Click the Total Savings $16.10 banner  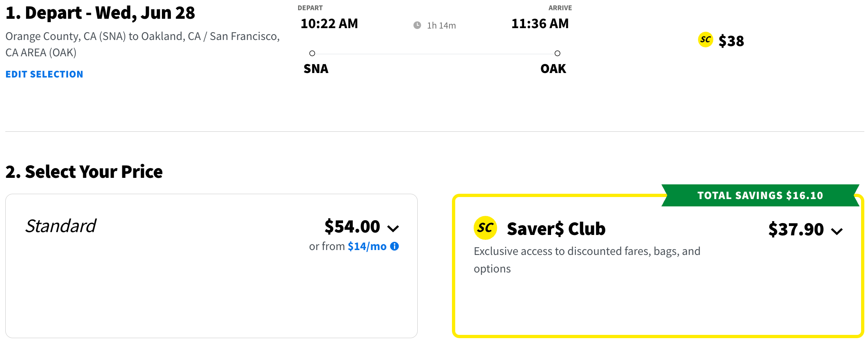click(760, 195)
